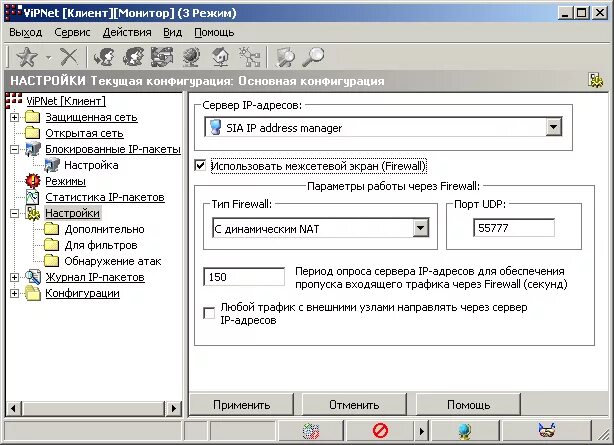The height and width of the screenshot is (445, 614).
Task: Select Статистика IP-пакетов in the tree
Action: [105, 197]
